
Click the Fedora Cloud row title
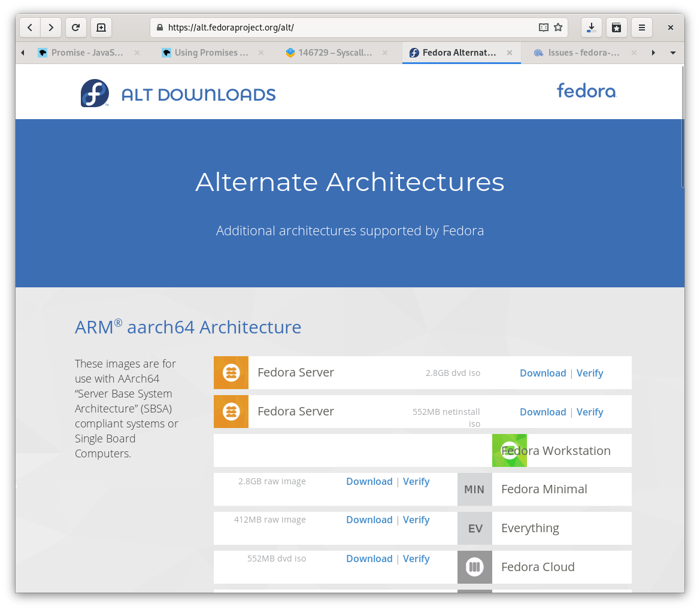(x=538, y=567)
